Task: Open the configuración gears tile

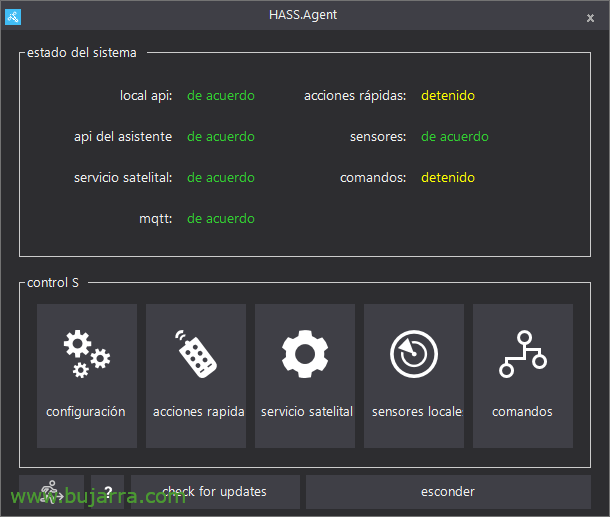Action: [87, 376]
